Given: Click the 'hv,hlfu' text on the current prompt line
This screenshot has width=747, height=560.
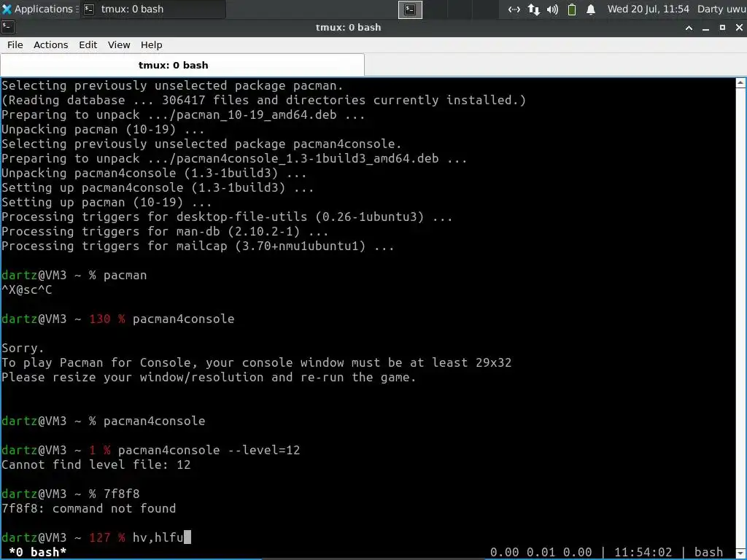Looking at the screenshot, I should pos(158,537).
